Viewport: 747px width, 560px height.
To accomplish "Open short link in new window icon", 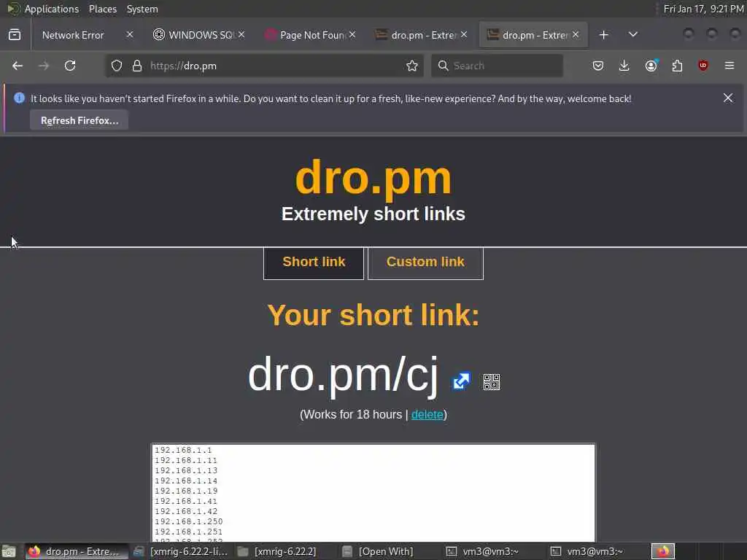I will [x=461, y=381].
